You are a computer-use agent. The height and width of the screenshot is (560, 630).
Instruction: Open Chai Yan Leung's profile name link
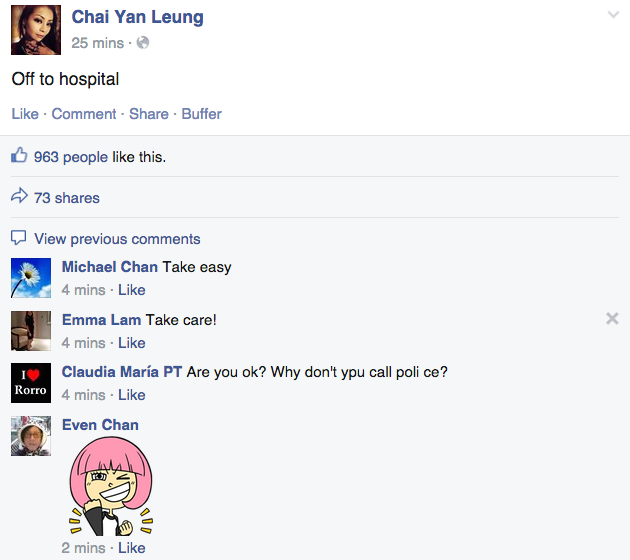(x=137, y=17)
